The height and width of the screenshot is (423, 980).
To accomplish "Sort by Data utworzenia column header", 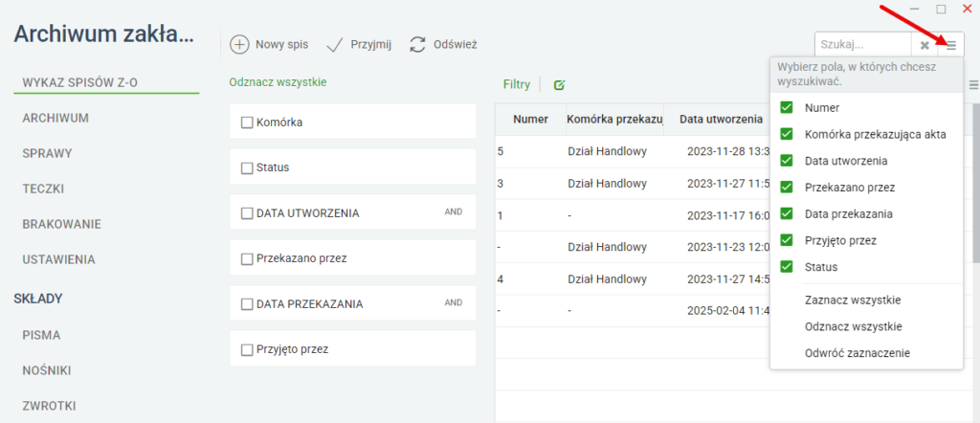I will tap(722, 120).
